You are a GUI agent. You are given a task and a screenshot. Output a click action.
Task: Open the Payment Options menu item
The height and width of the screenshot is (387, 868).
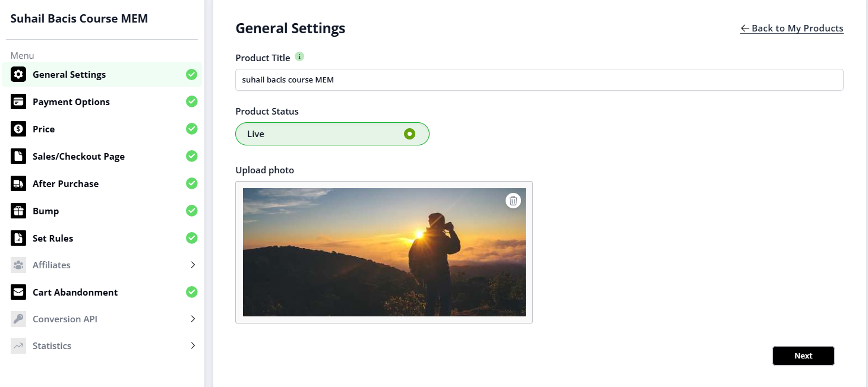click(102, 101)
